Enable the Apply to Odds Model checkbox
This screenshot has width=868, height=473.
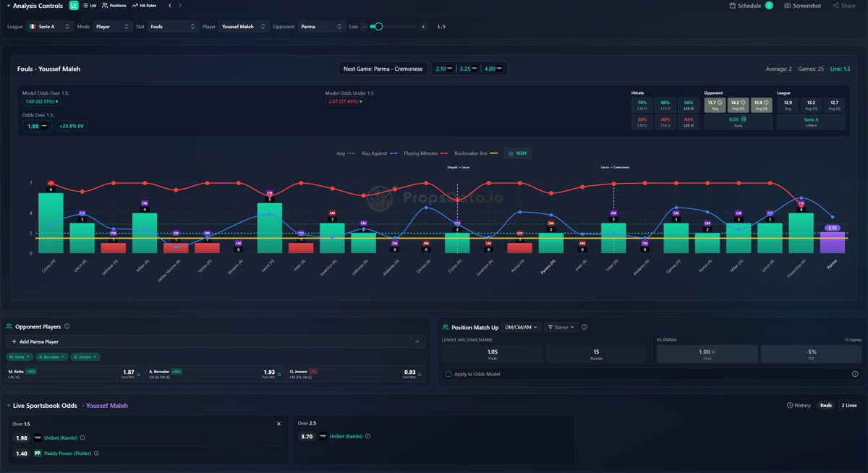point(449,374)
